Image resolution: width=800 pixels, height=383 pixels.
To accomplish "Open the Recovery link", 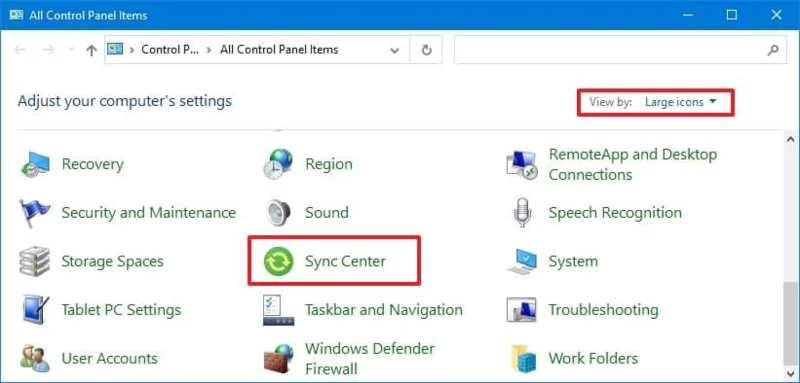I will point(93,164).
